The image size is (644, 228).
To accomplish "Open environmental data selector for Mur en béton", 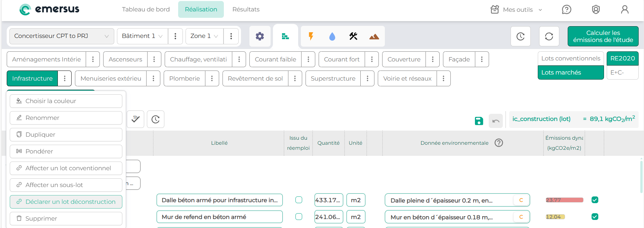I will click(x=457, y=217).
